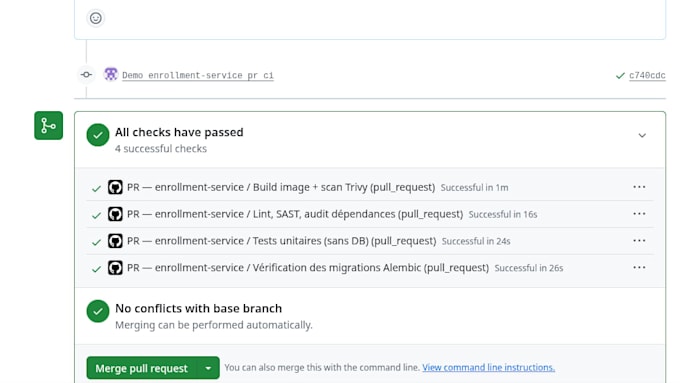Open options menu for Build image check
Image resolution: width=680 pixels, height=383 pixels.
pyautogui.click(x=639, y=187)
